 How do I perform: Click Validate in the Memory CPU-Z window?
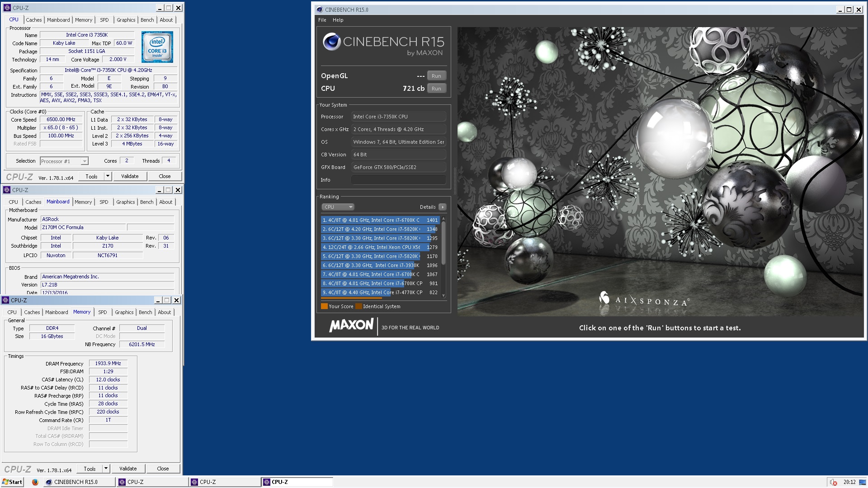click(128, 469)
